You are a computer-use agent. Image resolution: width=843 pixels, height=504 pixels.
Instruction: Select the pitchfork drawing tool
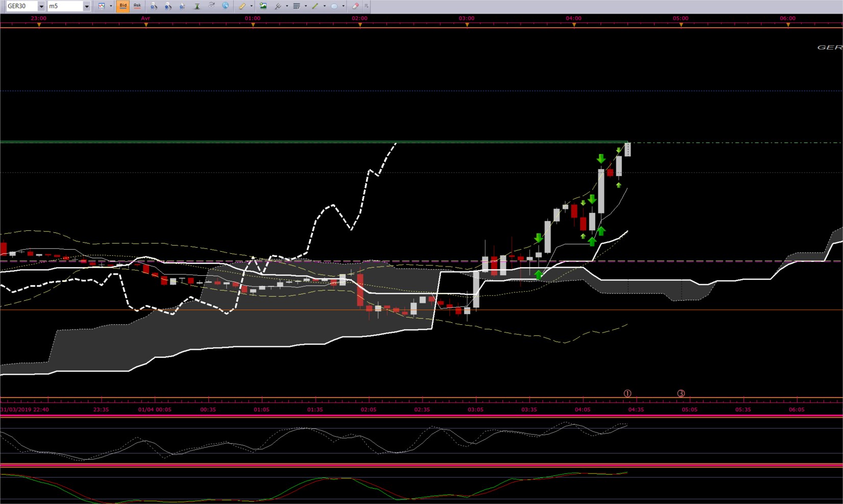pyautogui.click(x=278, y=6)
